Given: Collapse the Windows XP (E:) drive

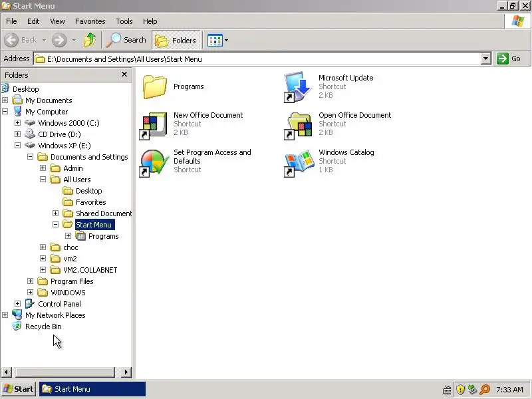Looking at the screenshot, I should [x=18, y=145].
